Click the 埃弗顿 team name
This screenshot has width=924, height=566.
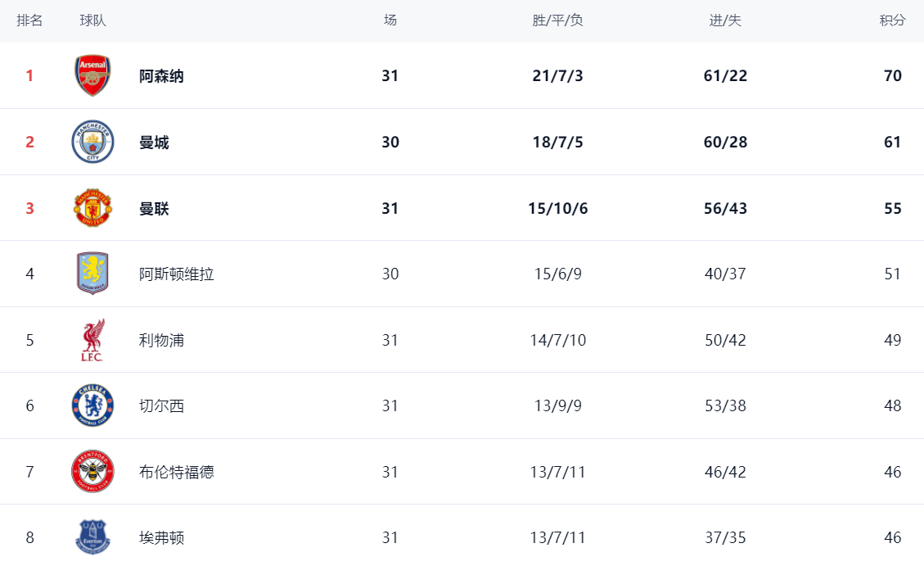(x=161, y=538)
